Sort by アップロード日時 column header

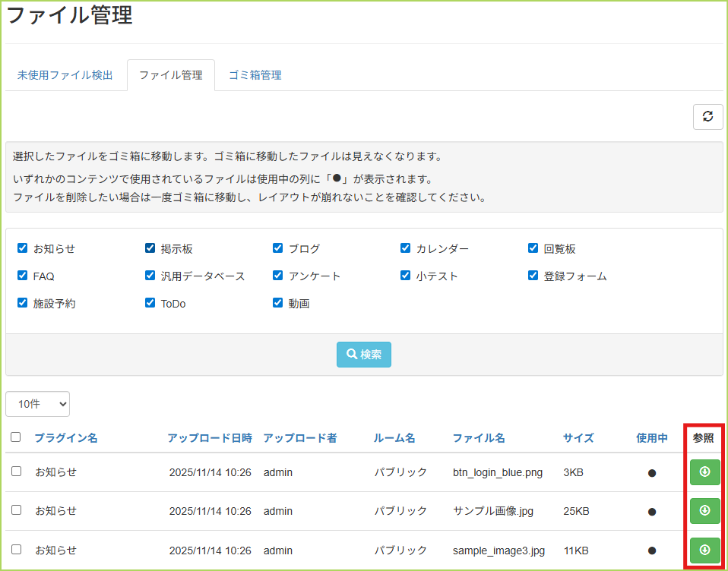pos(210,438)
